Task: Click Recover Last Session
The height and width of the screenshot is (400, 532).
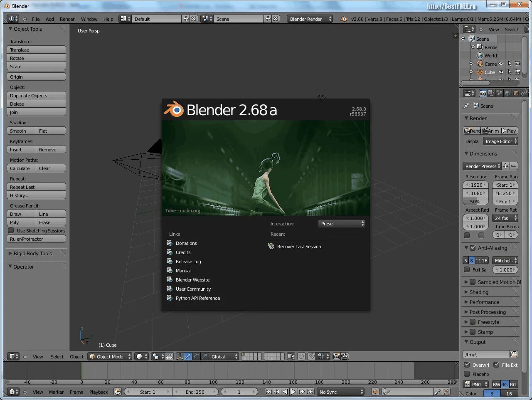Action: (299, 247)
